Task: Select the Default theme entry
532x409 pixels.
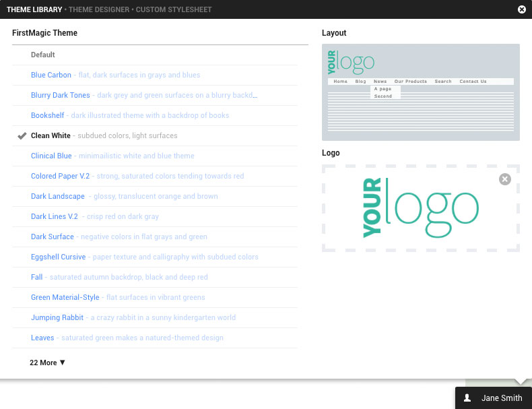Action: pos(43,55)
